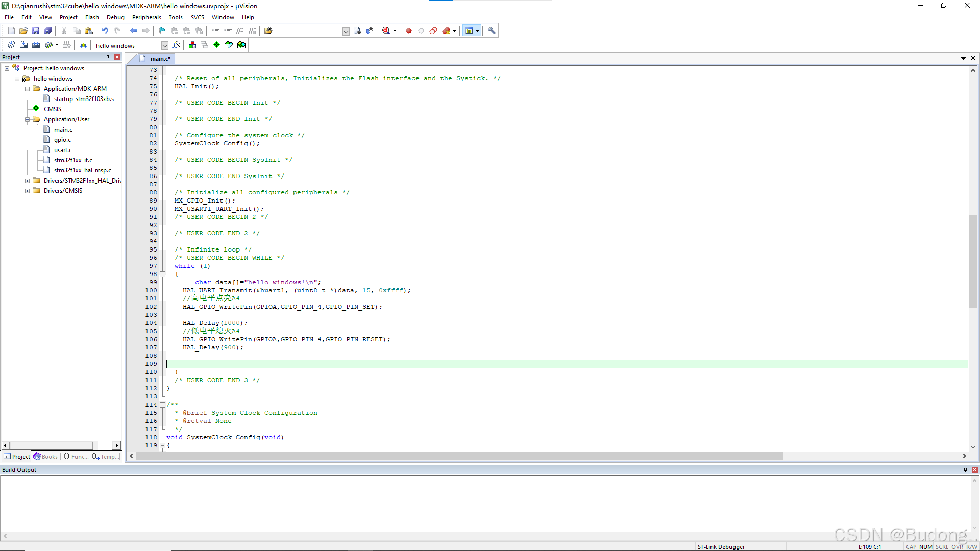
Task: Open the Peripherals menu
Action: [146, 17]
